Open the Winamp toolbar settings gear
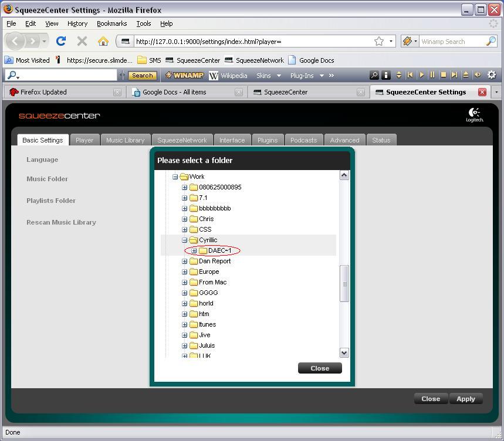Viewport: 504px width, 441px height. [x=492, y=75]
